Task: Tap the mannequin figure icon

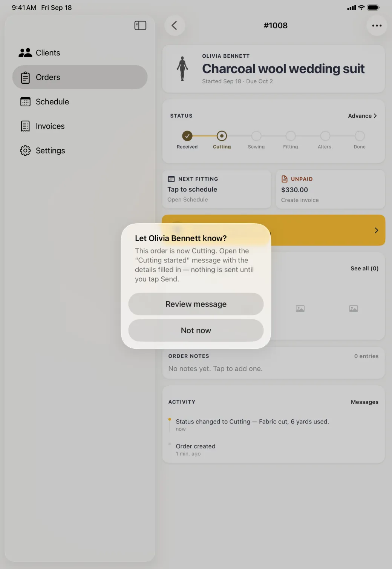Action: [182, 69]
